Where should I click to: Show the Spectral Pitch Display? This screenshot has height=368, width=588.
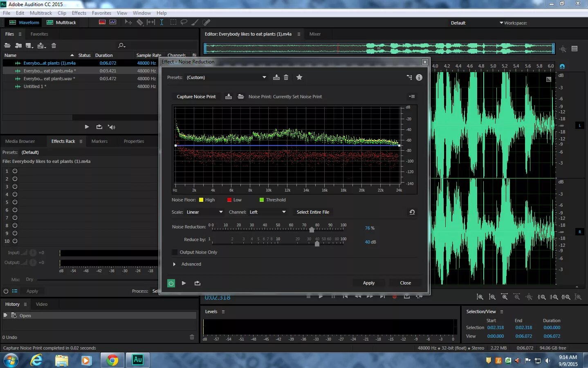coord(113,22)
